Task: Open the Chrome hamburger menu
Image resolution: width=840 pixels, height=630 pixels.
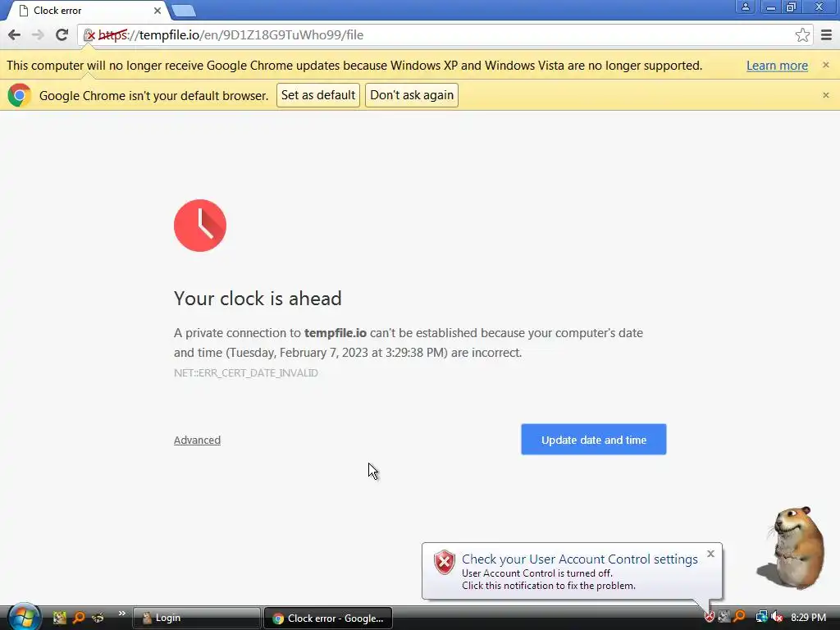Action: pos(827,35)
